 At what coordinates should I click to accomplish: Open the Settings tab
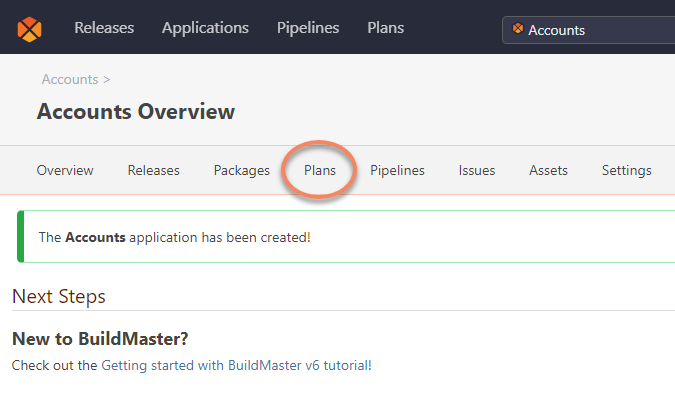pos(626,171)
